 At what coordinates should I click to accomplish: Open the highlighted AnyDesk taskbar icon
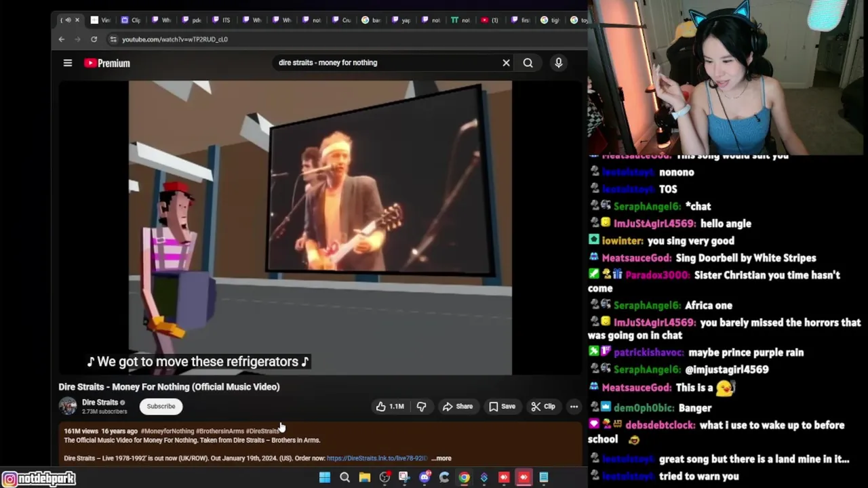[524, 477]
